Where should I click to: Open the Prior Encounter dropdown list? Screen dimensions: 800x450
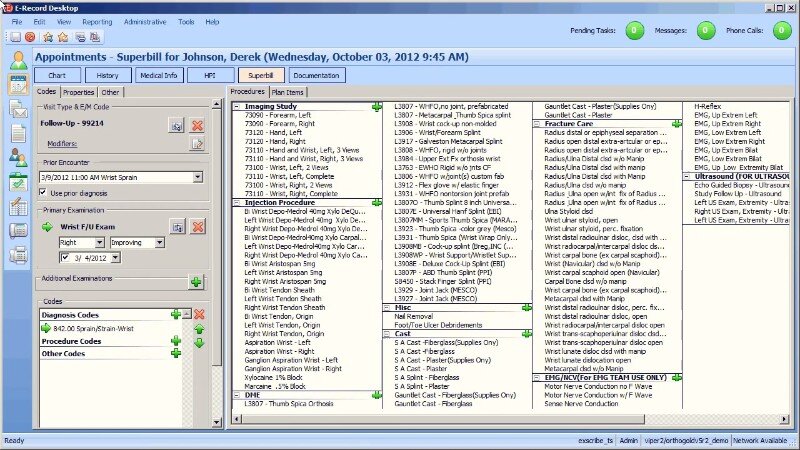click(x=198, y=176)
